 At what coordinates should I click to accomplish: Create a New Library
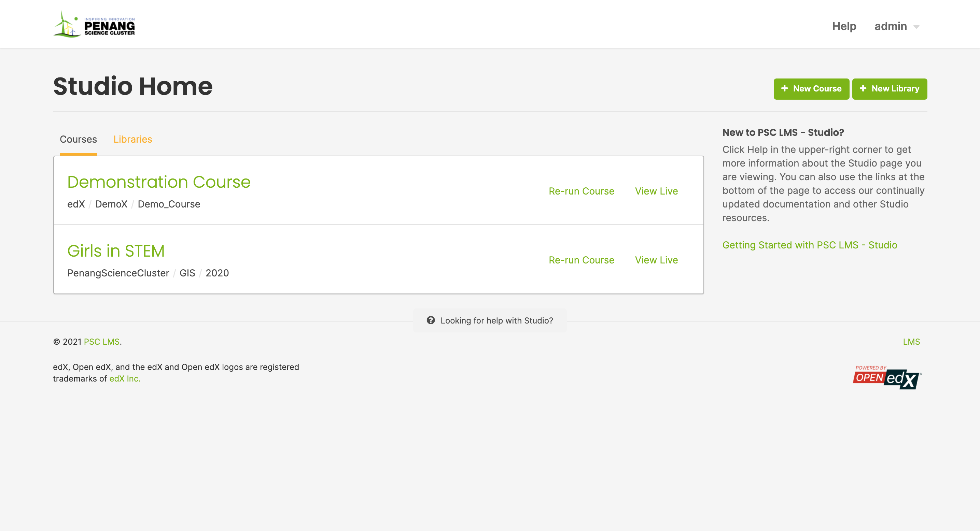point(890,89)
